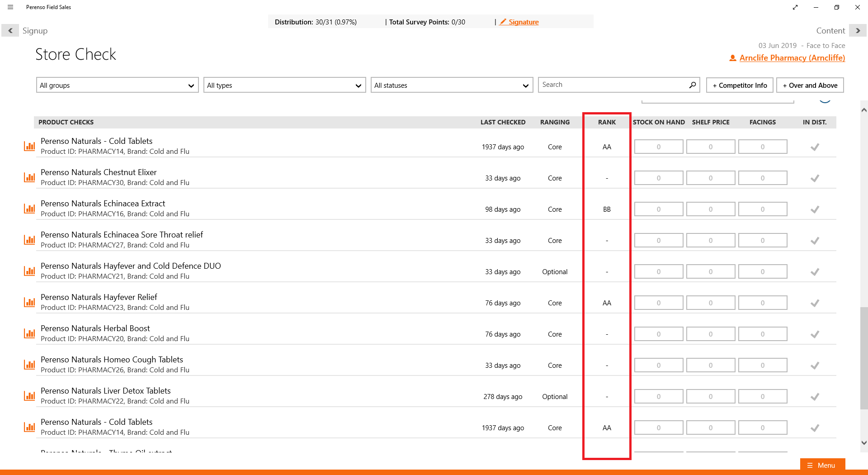
Task: Go forward to the Content page
Action: (x=858, y=31)
